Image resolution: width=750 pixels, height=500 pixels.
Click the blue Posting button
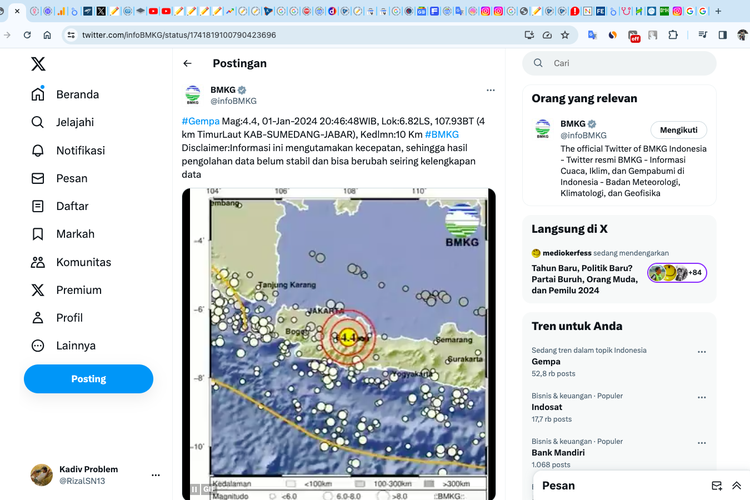click(88, 379)
